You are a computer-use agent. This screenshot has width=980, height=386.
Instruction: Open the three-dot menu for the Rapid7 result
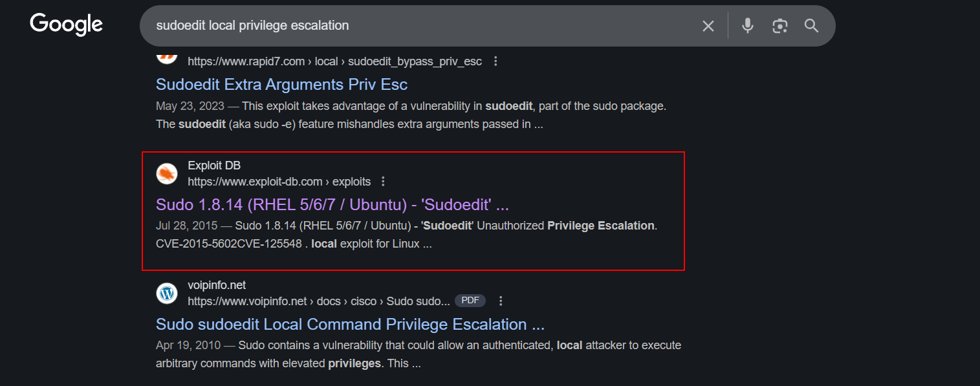495,61
